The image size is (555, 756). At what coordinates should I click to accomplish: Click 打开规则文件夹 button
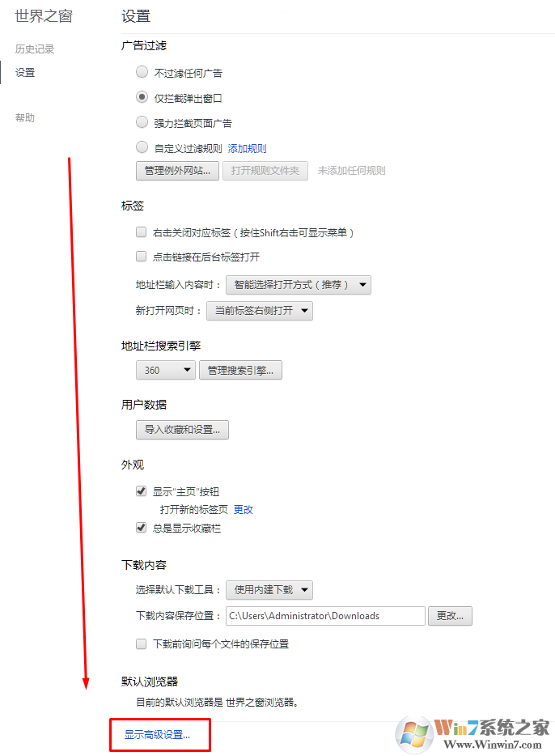click(x=265, y=171)
